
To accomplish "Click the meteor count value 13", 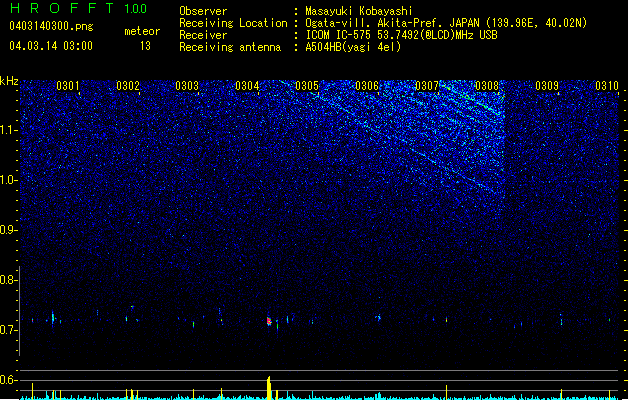I will 145,46.
